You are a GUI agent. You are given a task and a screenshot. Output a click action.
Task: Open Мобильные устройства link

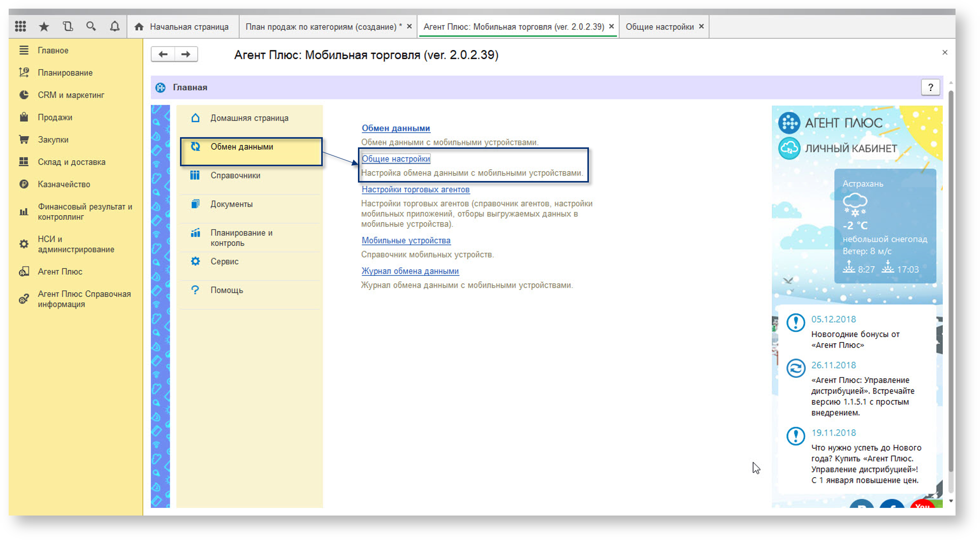click(406, 241)
